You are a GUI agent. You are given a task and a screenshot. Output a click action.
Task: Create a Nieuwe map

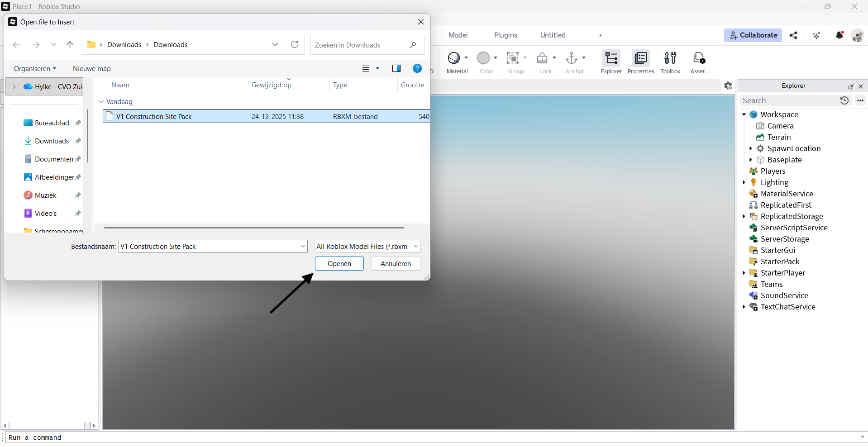(91, 68)
